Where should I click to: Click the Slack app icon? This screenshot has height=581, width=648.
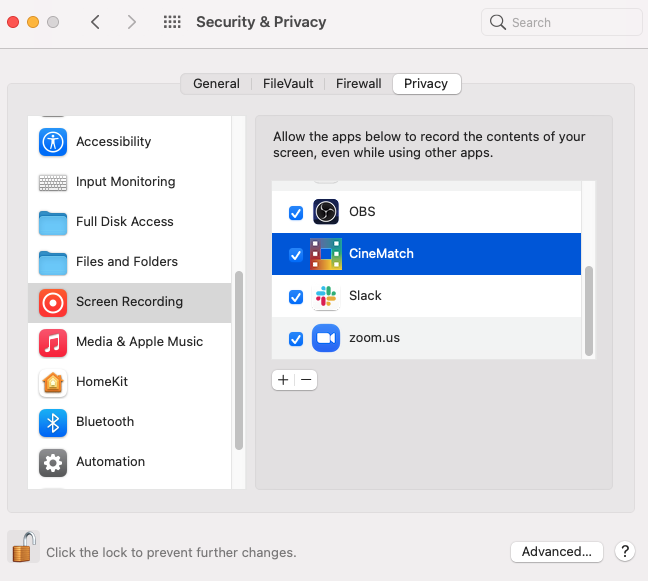[326, 296]
